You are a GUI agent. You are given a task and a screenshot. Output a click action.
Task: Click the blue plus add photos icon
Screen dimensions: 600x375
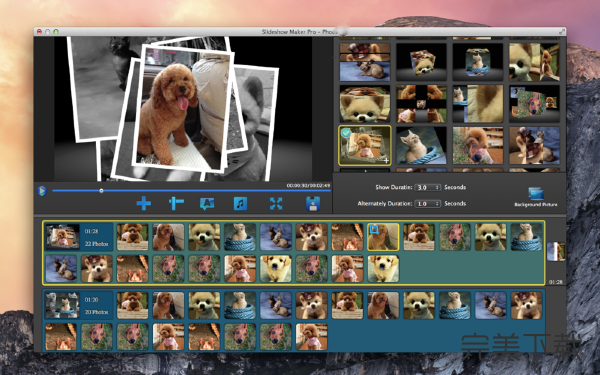[x=143, y=203]
